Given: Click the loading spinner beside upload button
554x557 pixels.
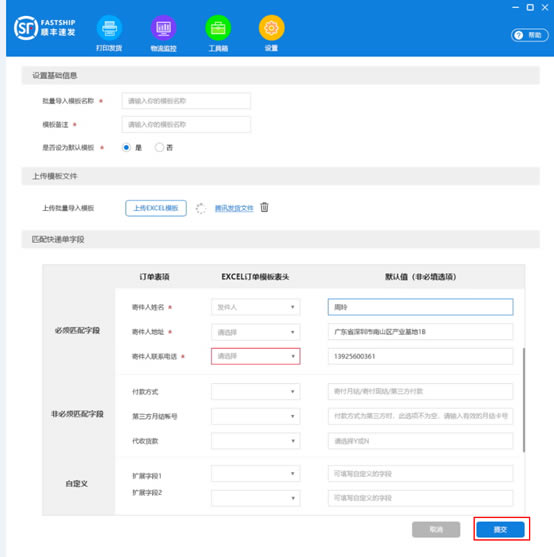Looking at the screenshot, I should (x=201, y=208).
